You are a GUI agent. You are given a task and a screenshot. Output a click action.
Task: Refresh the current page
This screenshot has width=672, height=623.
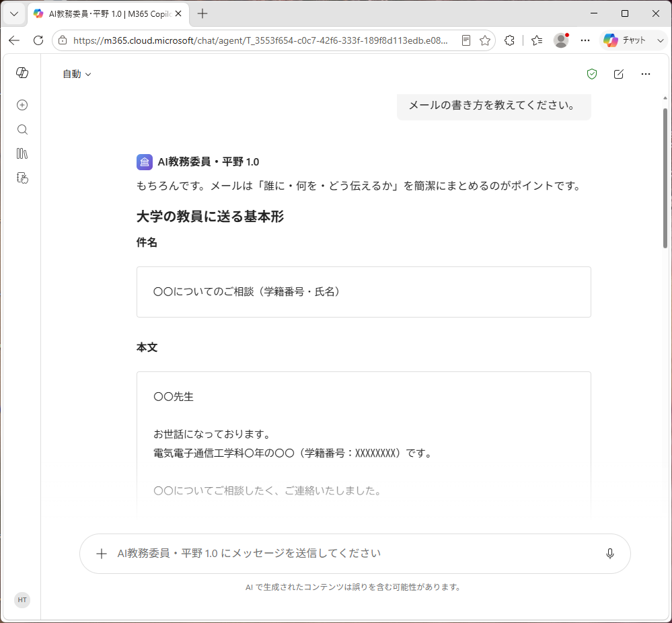[x=38, y=40]
